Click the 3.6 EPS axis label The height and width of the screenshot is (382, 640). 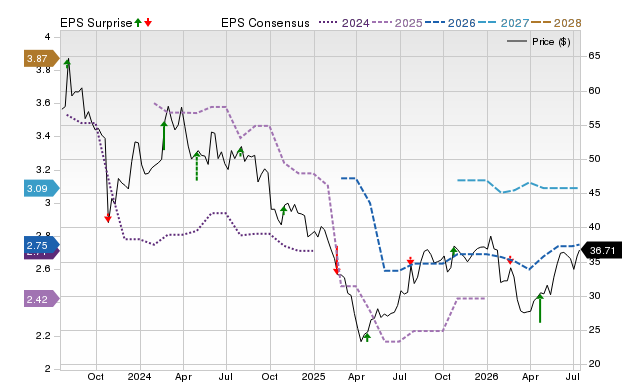[43, 103]
